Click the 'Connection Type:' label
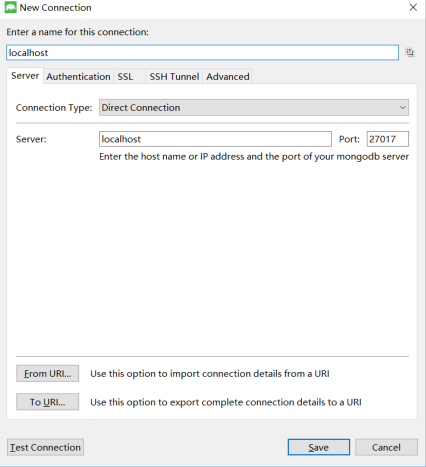Image resolution: width=426 pixels, height=467 pixels. tap(54, 108)
